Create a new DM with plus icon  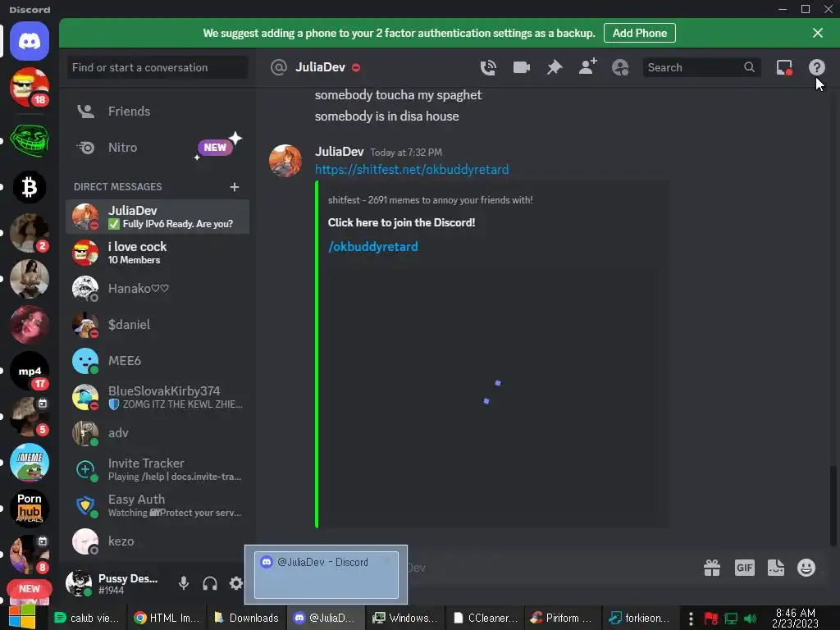click(x=234, y=187)
